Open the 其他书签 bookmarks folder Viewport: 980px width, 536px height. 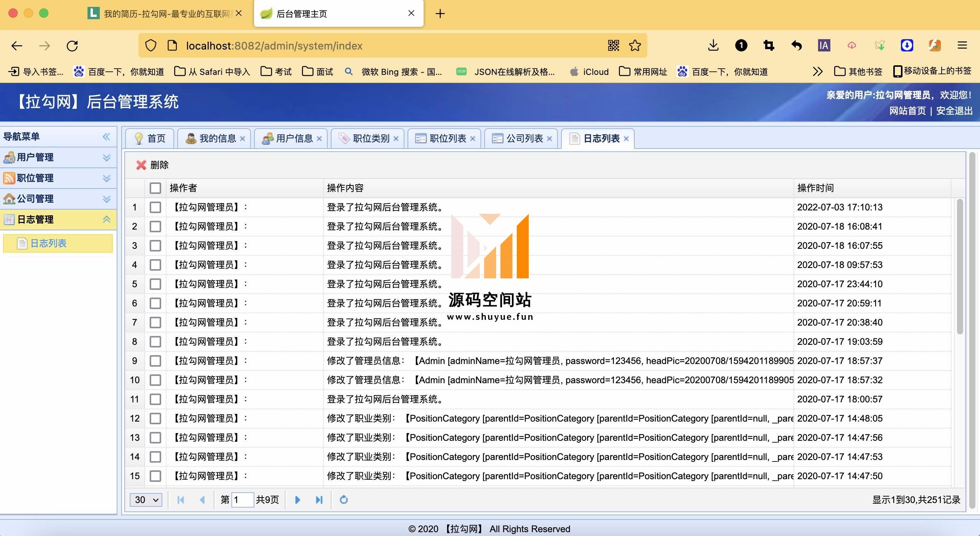(858, 72)
